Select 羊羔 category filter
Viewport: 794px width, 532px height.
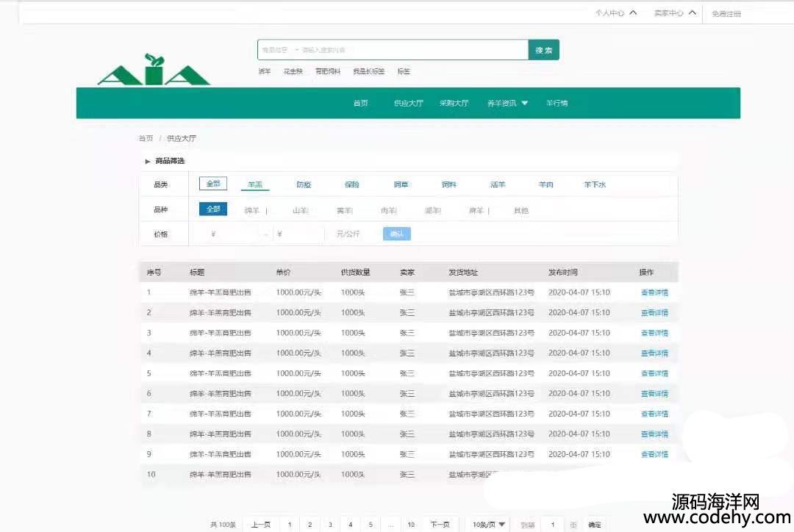[x=255, y=184]
